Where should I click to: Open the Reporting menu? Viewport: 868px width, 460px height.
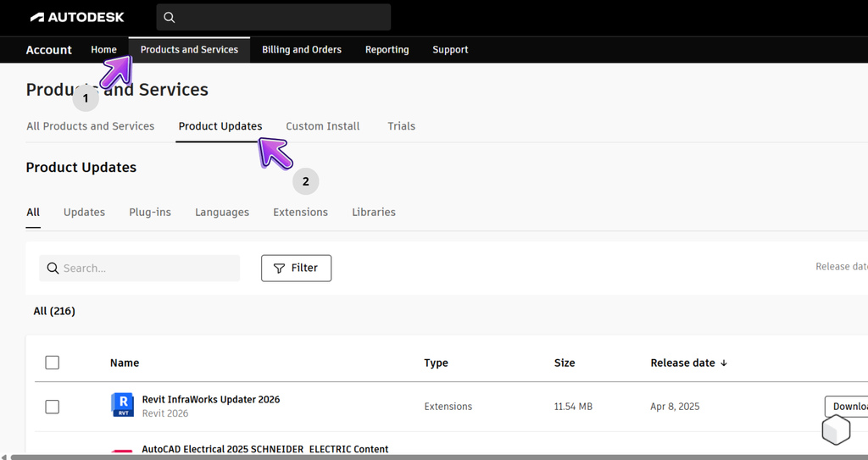[x=387, y=50]
